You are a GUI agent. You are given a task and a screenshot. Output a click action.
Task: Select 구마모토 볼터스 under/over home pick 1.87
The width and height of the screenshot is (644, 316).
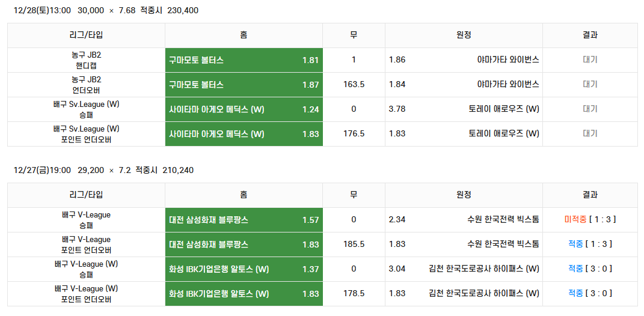point(244,85)
